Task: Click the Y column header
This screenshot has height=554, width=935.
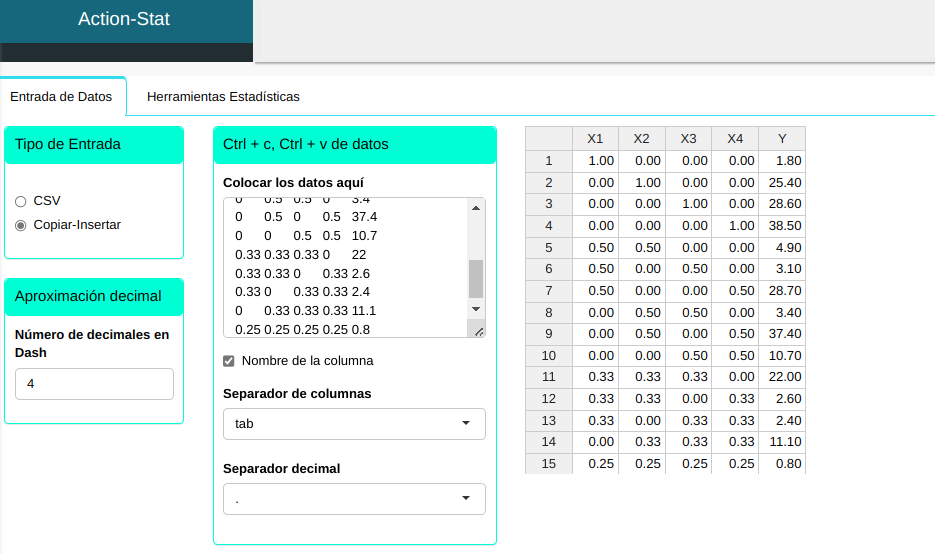Action: click(x=782, y=138)
